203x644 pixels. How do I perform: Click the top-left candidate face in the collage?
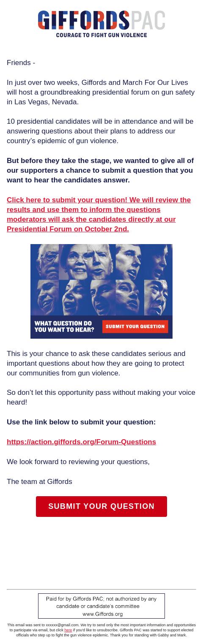(x=44, y=262)
